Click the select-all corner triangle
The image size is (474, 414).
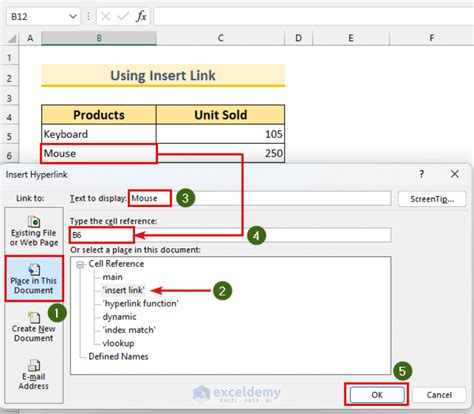pos(12,39)
